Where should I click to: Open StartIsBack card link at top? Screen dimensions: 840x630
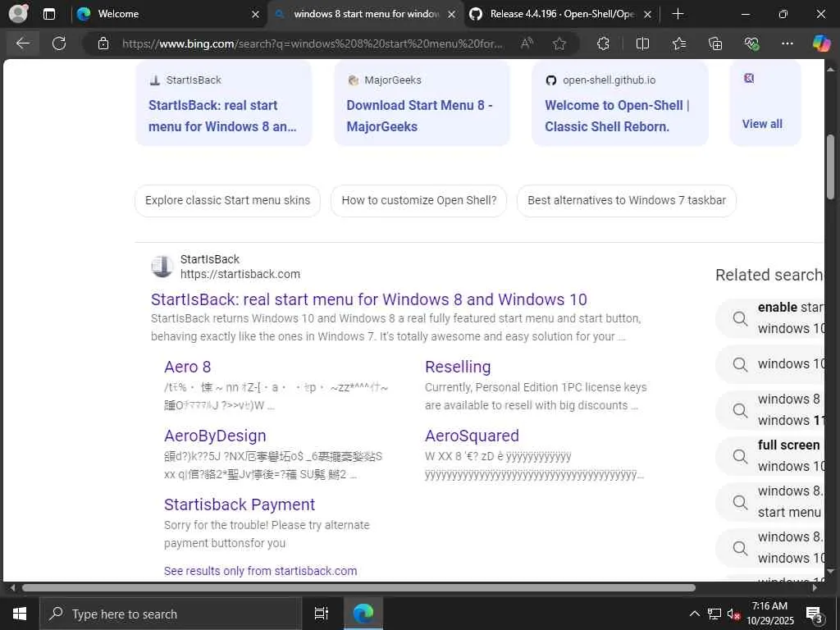click(223, 103)
